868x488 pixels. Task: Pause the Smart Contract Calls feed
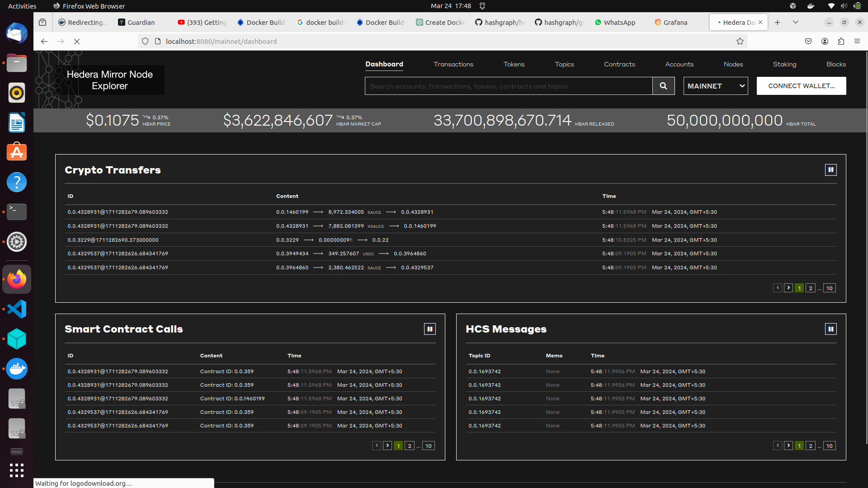(x=429, y=328)
